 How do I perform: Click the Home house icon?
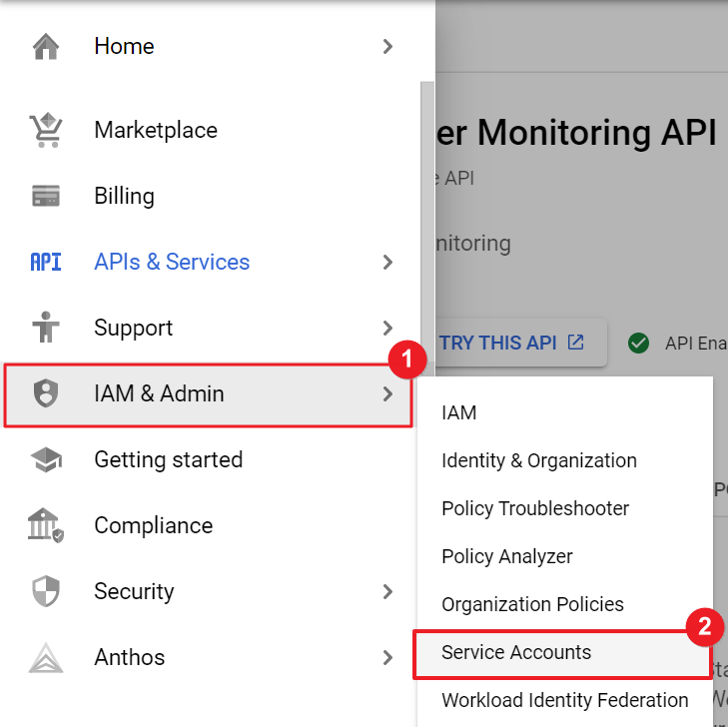[x=46, y=46]
